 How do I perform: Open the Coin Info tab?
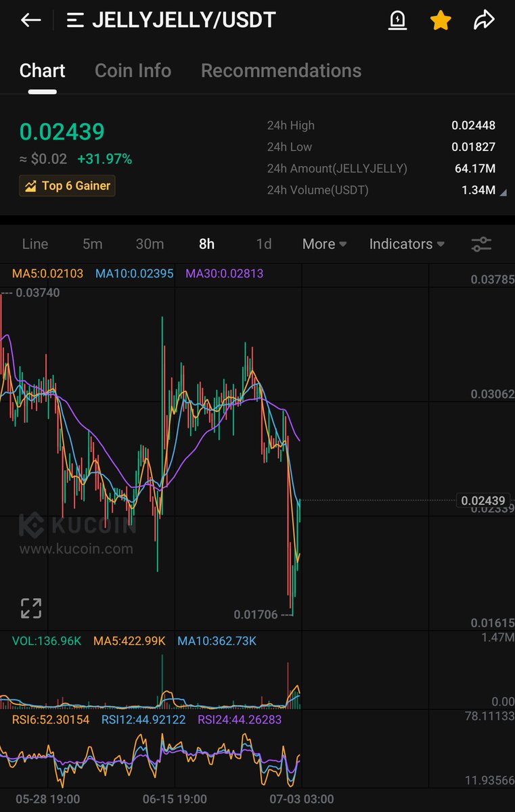(x=133, y=70)
